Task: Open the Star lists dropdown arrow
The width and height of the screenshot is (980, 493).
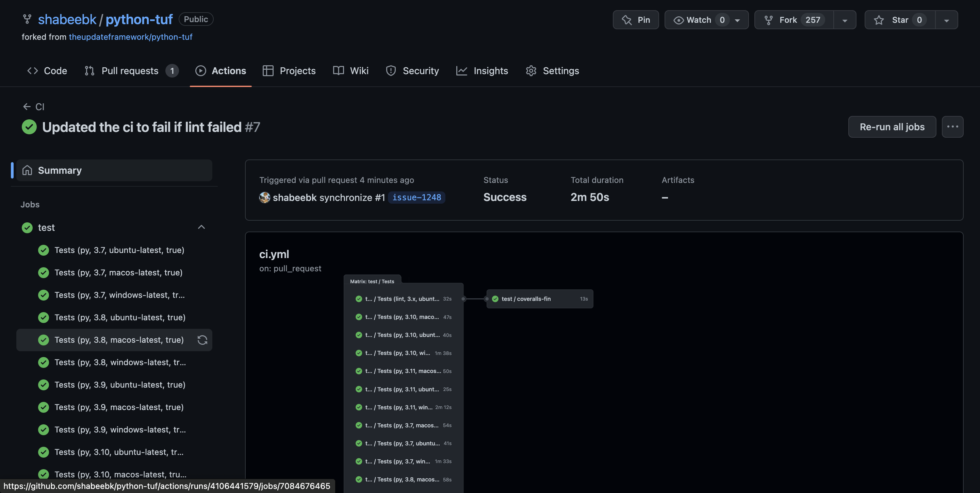Action: pos(946,20)
